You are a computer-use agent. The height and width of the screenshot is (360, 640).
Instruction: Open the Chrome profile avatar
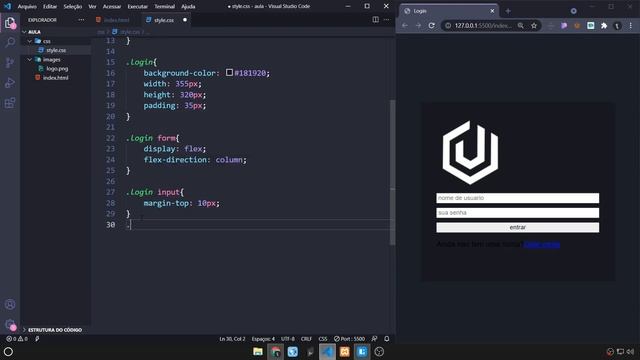(617, 25)
